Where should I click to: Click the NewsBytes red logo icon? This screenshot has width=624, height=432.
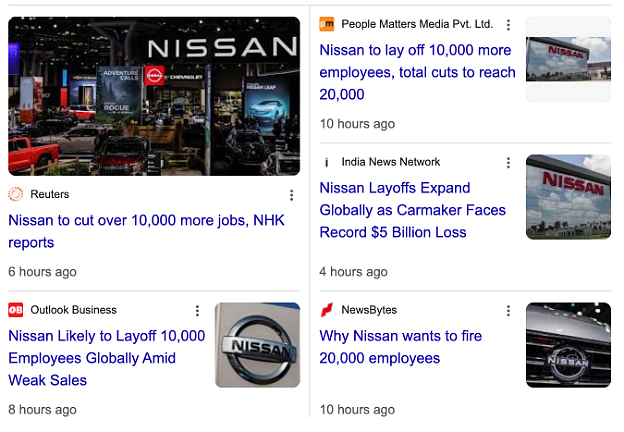(x=327, y=310)
